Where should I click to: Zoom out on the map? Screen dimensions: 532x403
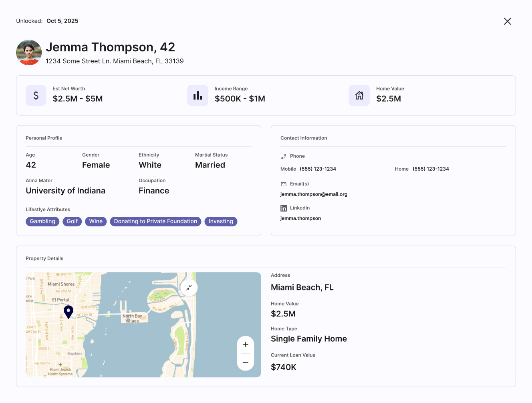click(x=246, y=363)
